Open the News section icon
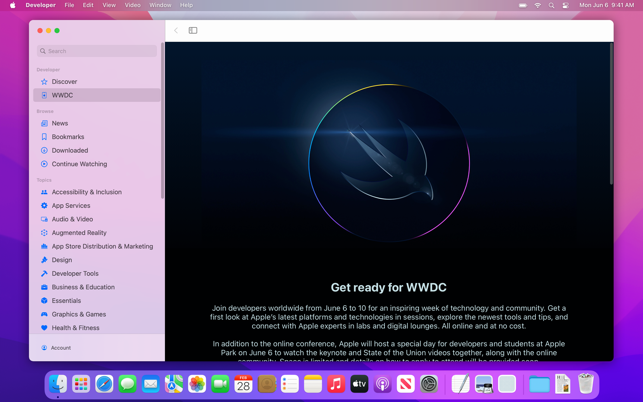 [x=44, y=123]
